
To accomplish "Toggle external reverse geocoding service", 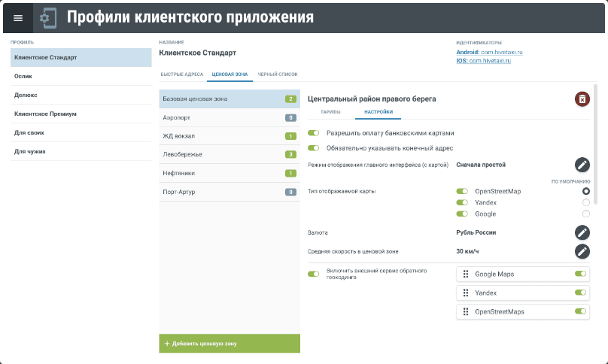I will point(314,274).
